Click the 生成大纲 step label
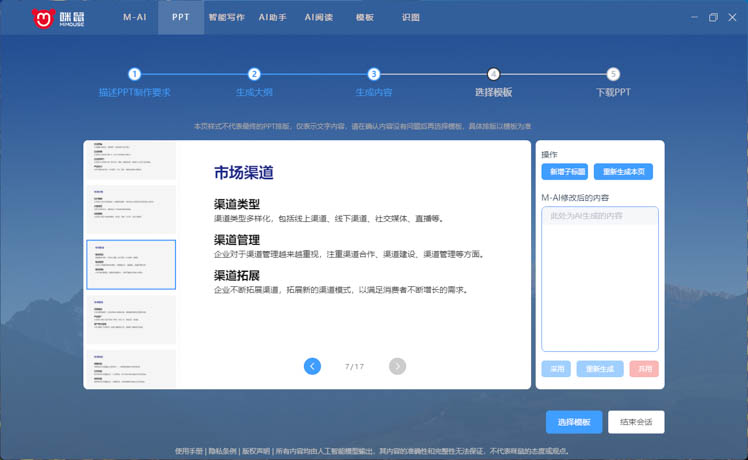The width and height of the screenshot is (748, 460). 254,92
